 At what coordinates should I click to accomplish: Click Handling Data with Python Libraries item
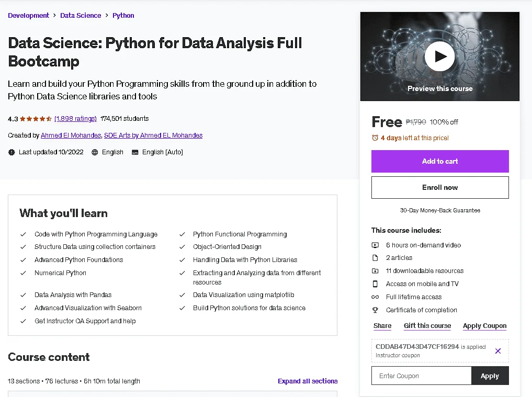(245, 260)
